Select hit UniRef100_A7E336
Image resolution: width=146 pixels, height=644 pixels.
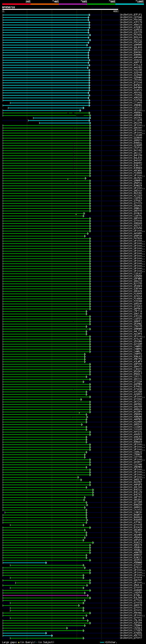point(131,316)
